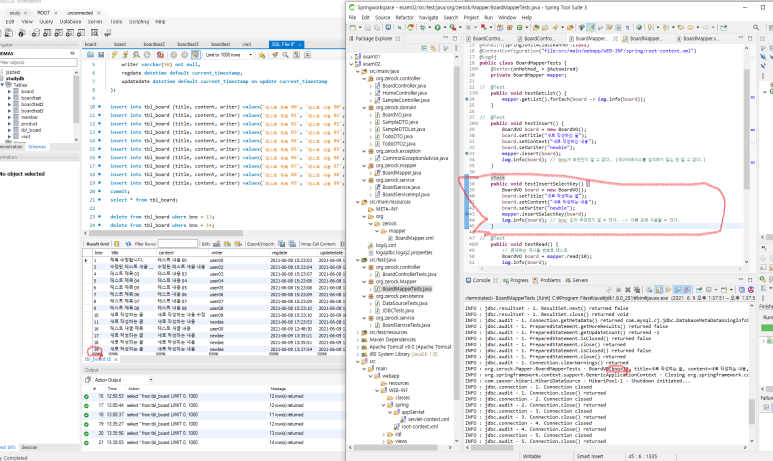Toggle word wrap icon in SQL editor toolbar
Screen dimensions: 773x461
(x=307, y=55)
